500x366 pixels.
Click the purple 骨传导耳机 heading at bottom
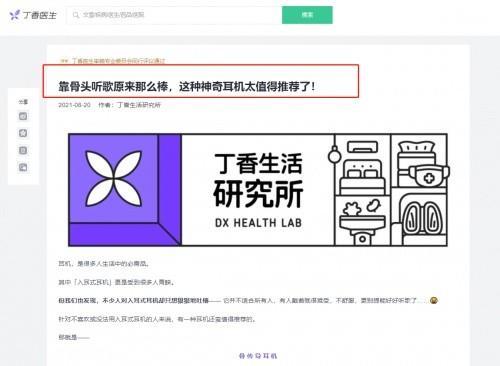coord(258,356)
